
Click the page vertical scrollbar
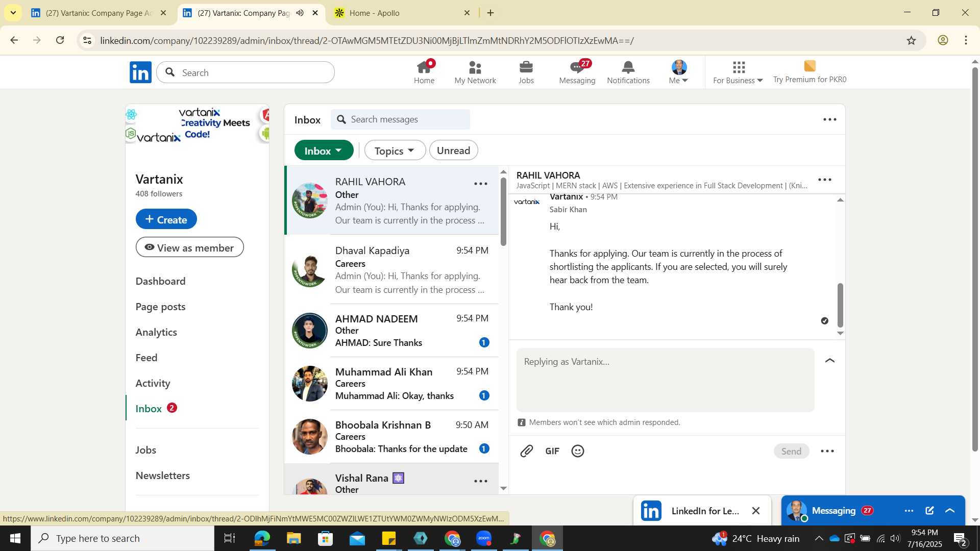(975, 260)
